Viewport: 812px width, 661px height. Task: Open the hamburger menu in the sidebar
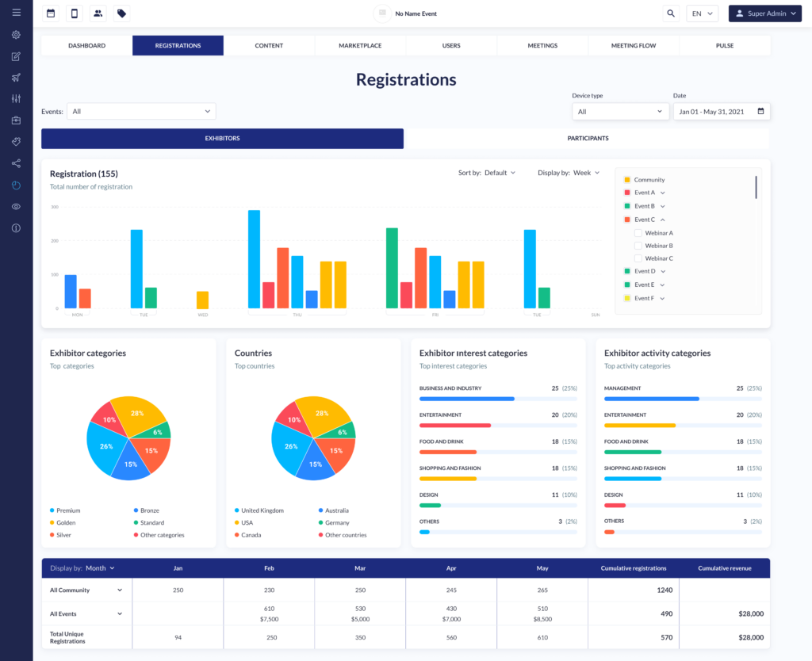pyautogui.click(x=16, y=13)
